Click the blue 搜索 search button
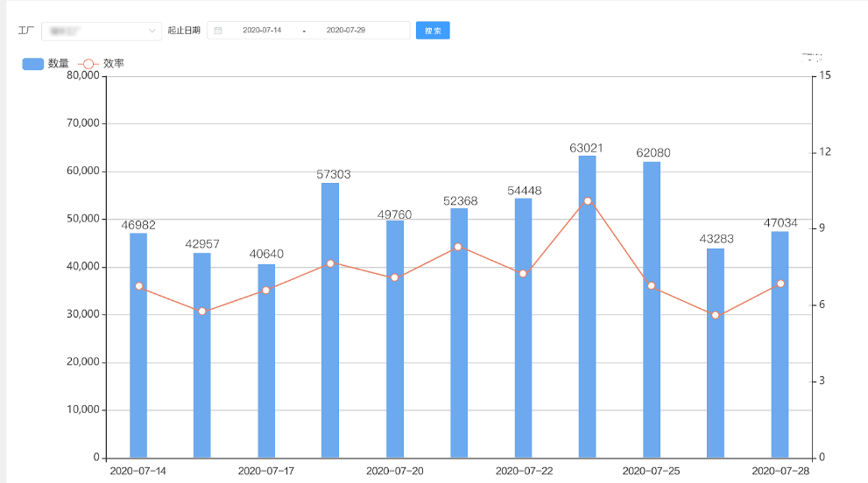Viewport: 868px width, 483px height. tap(433, 31)
